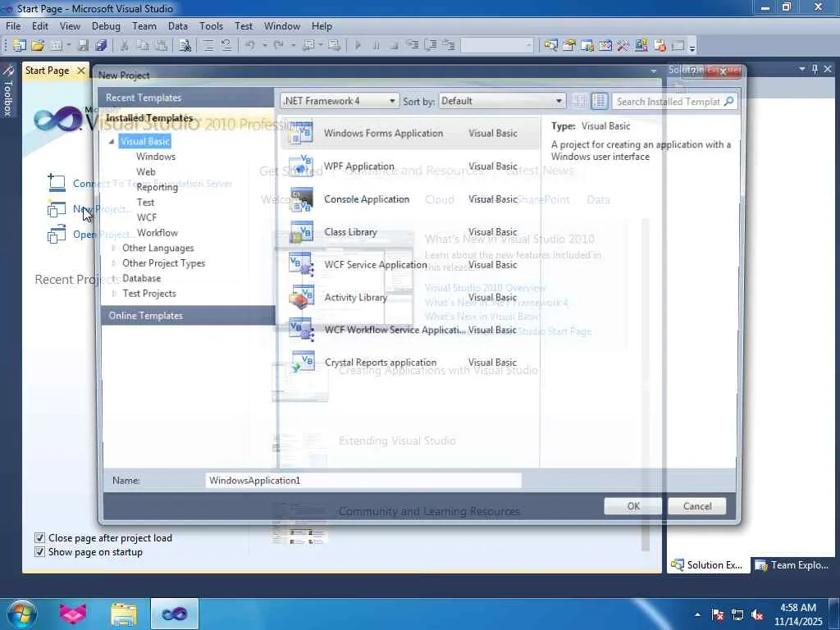The height and width of the screenshot is (630, 840).
Task: Select the Medium Icons list view button
Action: pos(599,101)
